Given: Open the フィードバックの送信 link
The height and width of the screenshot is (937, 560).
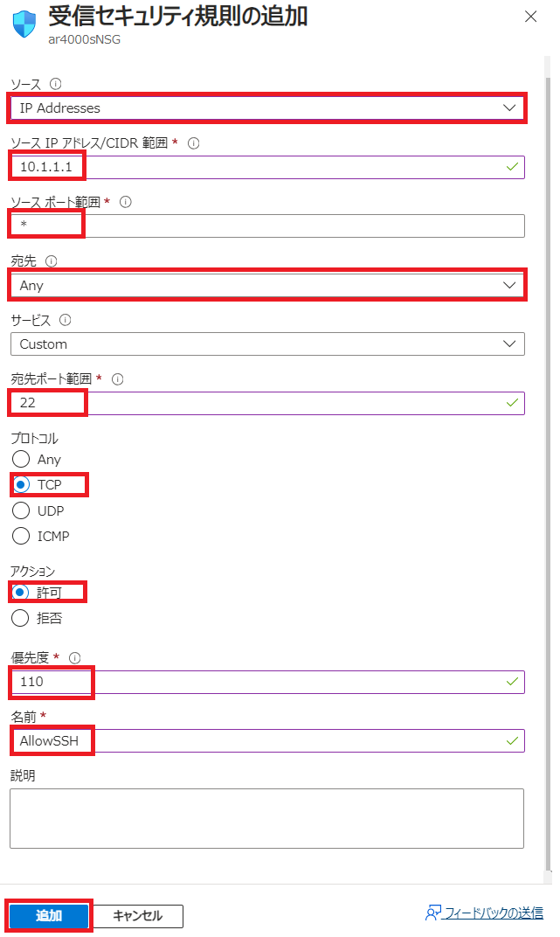Looking at the screenshot, I should 494,913.
